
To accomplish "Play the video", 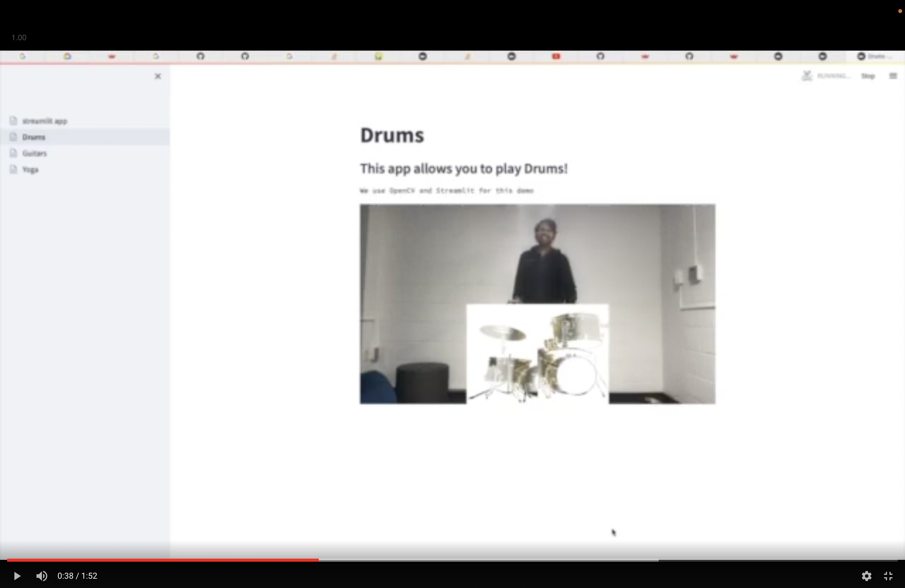I will [x=17, y=576].
